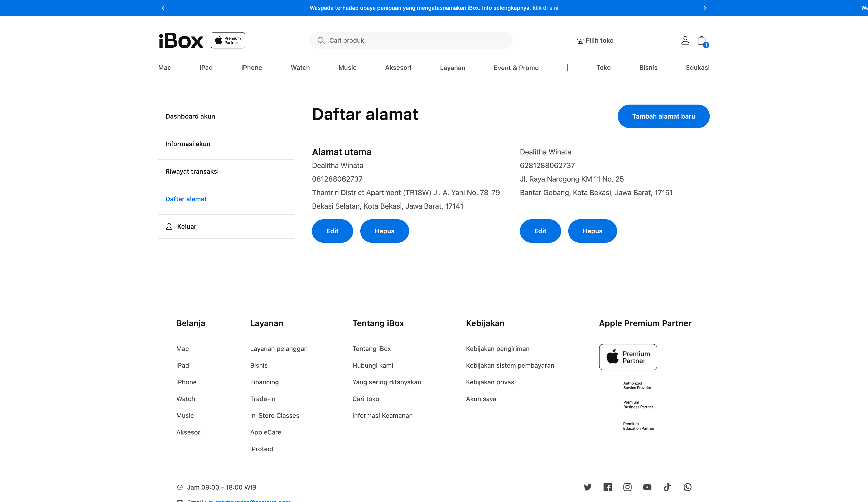This screenshot has width=868, height=502.
Task: Delete the Jl. Raya Narogong address with Hapus
Action: click(592, 231)
